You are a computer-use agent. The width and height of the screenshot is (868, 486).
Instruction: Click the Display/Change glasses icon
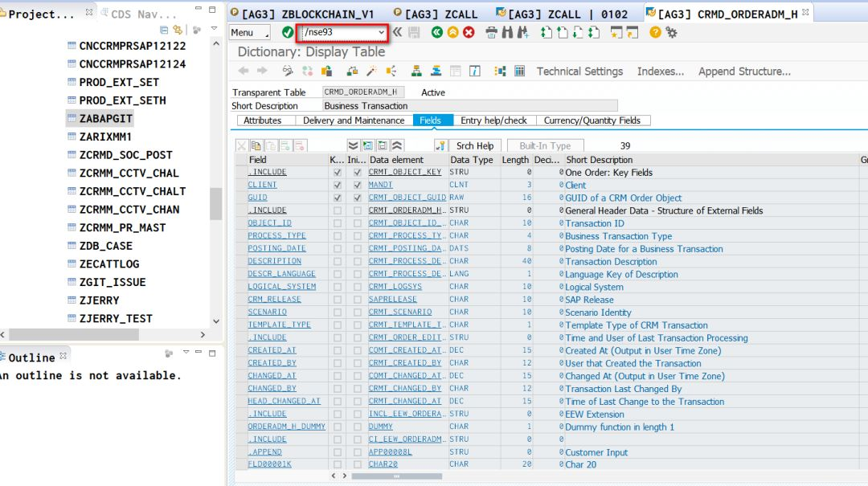[x=287, y=71]
